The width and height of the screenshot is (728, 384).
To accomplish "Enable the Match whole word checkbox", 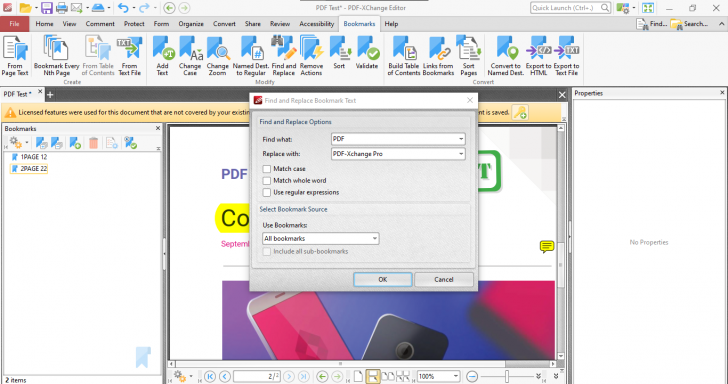I will (x=266, y=181).
